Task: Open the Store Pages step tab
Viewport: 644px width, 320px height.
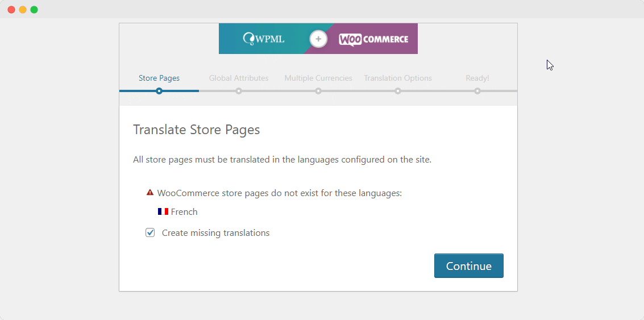Action: (x=159, y=78)
